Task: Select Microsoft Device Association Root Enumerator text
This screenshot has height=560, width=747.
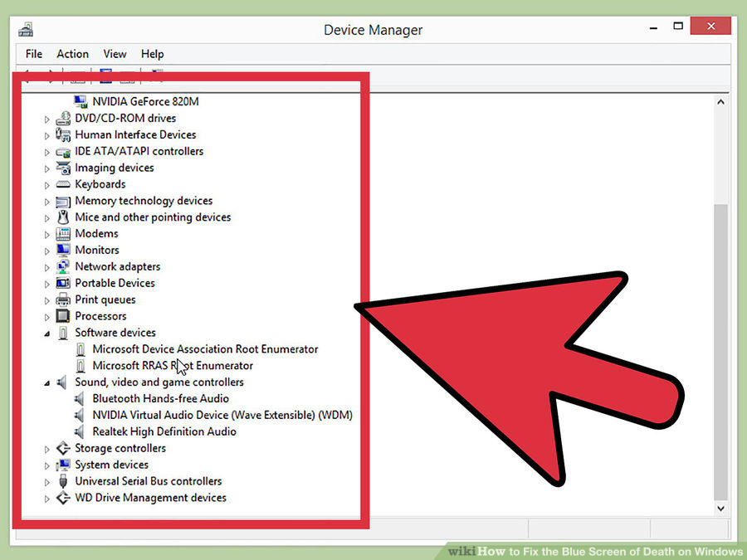Action: click(205, 349)
